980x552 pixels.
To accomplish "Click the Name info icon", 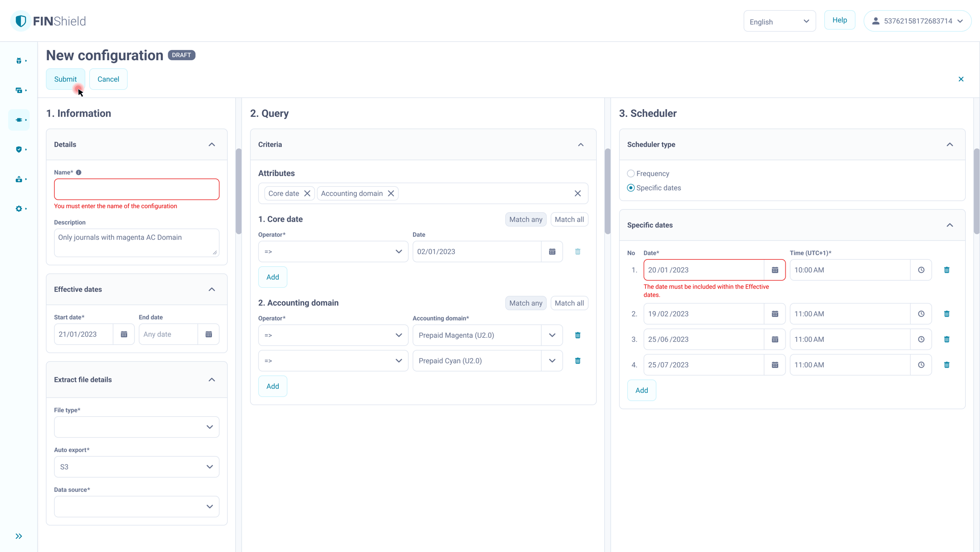I will pos(79,172).
